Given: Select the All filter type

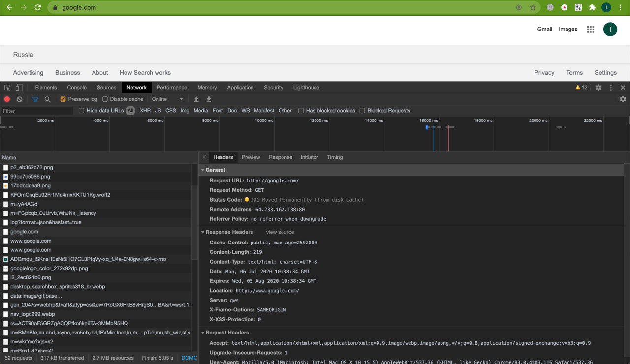Looking at the screenshot, I should point(130,111).
